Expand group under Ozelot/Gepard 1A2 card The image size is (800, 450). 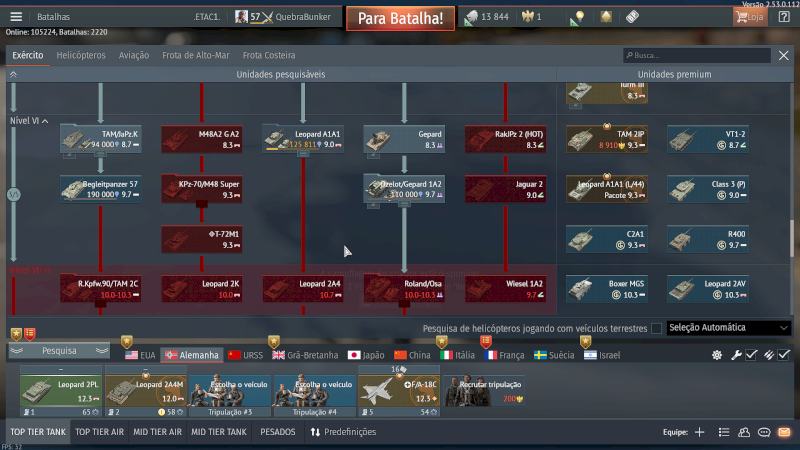coord(404,204)
